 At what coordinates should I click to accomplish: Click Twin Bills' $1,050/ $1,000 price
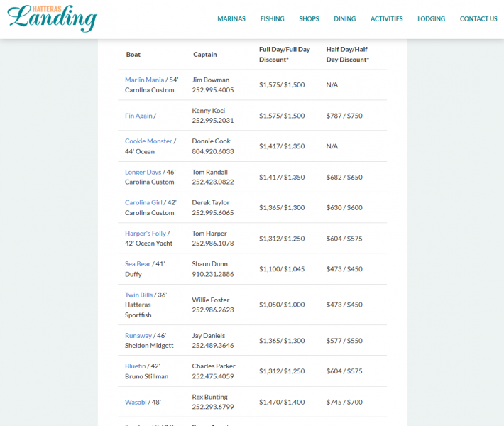(282, 305)
